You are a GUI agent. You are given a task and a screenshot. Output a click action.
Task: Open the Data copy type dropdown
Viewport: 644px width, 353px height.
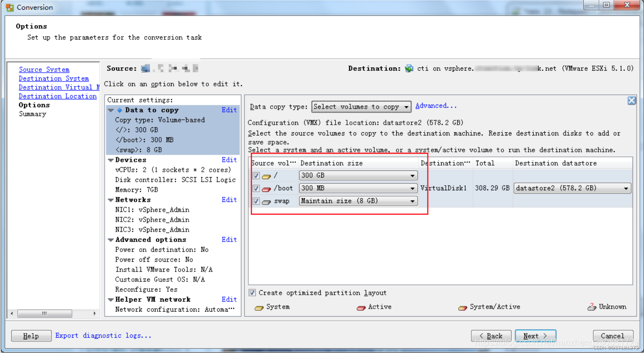pos(407,107)
